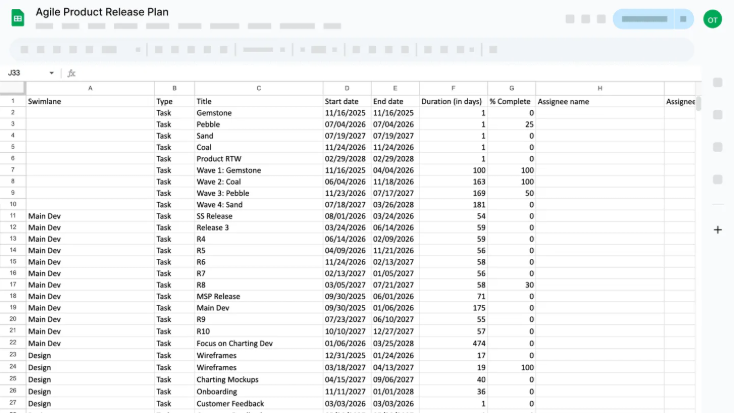This screenshot has width=734, height=413.
Task: Expand the Name box dropdown arrow
Action: click(52, 73)
